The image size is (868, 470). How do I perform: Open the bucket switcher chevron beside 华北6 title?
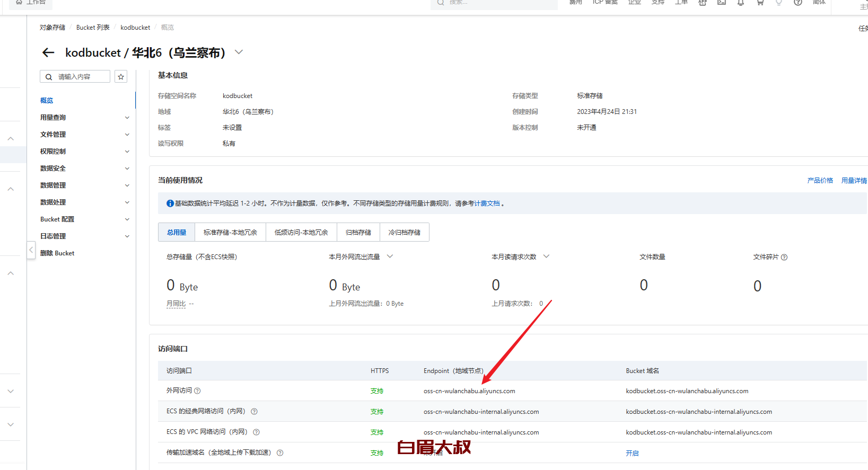click(x=239, y=52)
